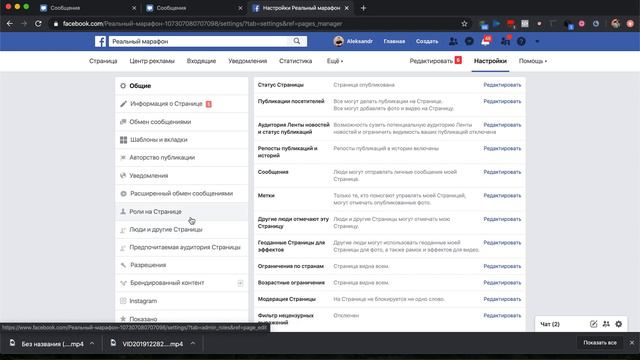
Task: Open Помощь dropdown menu
Action: tap(533, 61)
